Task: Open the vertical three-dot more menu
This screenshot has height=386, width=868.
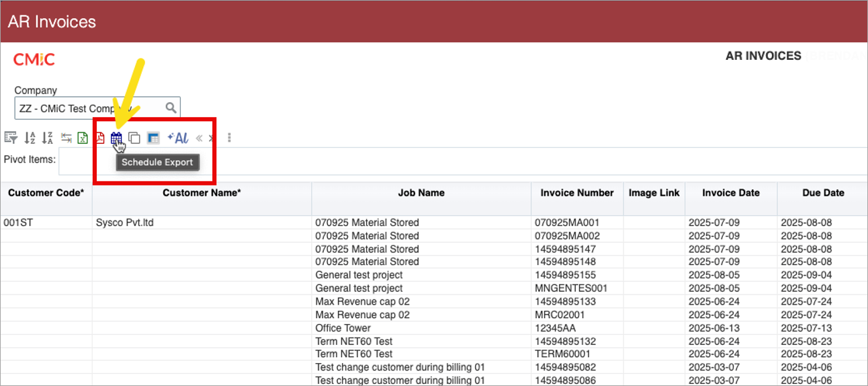Action: [229, 138]
